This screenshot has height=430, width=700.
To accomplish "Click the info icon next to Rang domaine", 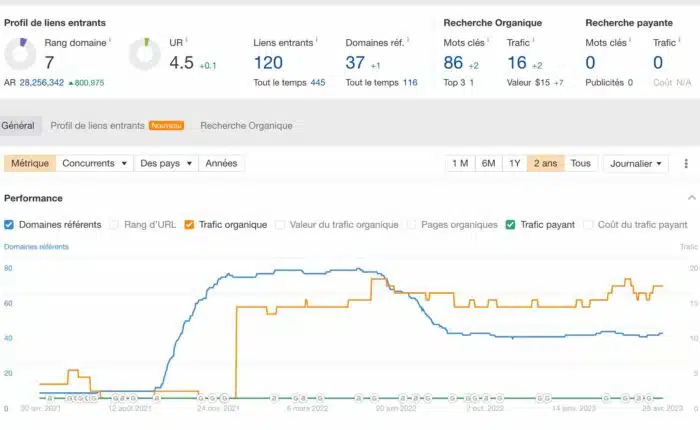I will 109,41.
